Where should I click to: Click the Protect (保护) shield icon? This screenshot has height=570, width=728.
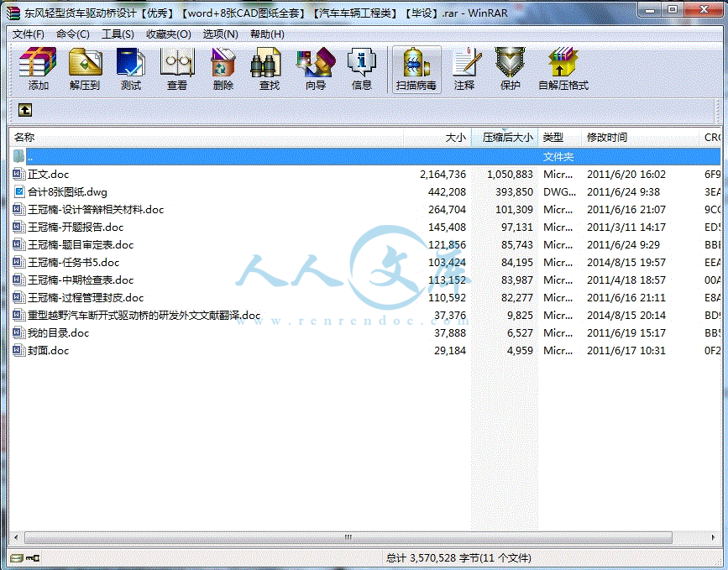click(510, 62)
